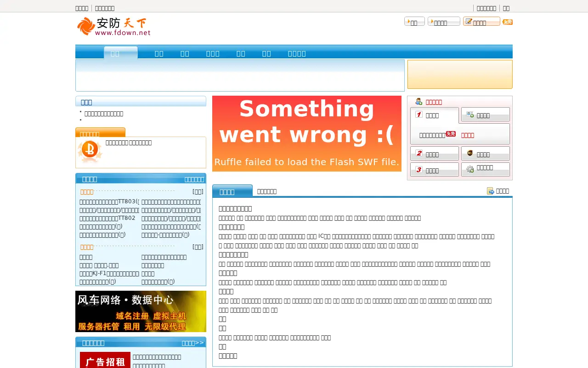Switch to the inactive tab beside the blue article tab
588x368 pixels.
(x=267, y=191)
